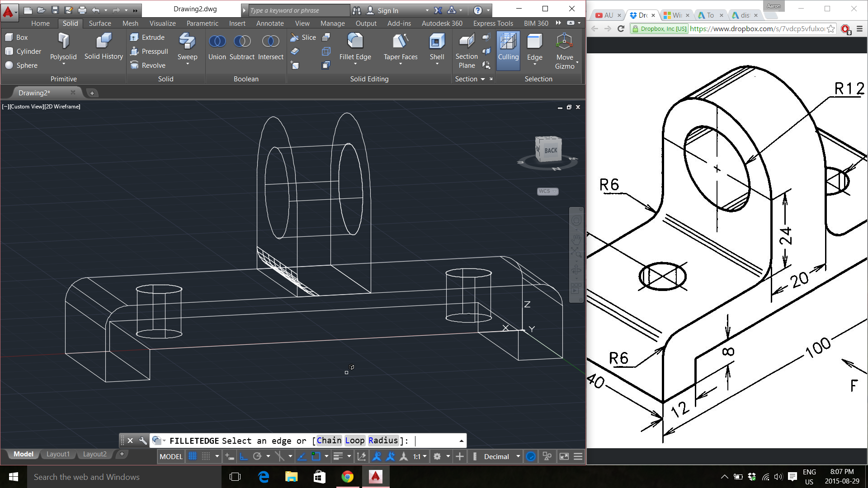This screenshot has height=488, width=868.
Task: Toggle ortho mode in status bar
Action: (243, 456)
